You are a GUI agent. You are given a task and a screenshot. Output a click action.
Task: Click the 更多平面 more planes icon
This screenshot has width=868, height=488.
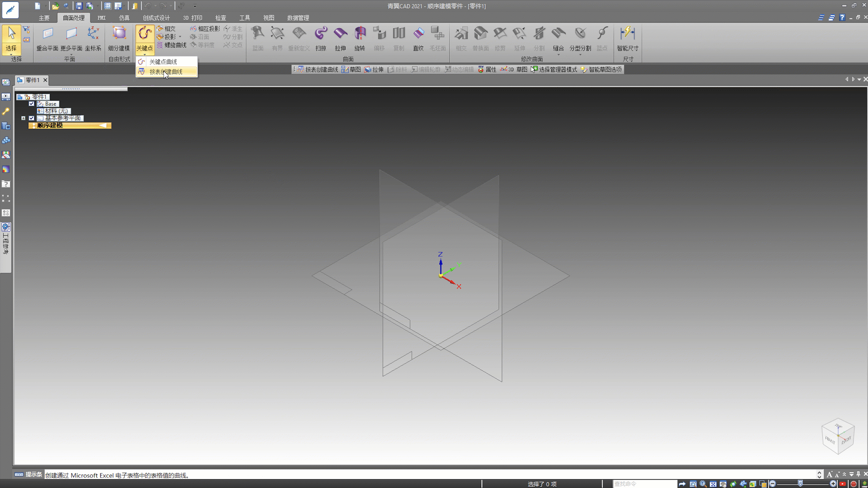pos(71,33)
